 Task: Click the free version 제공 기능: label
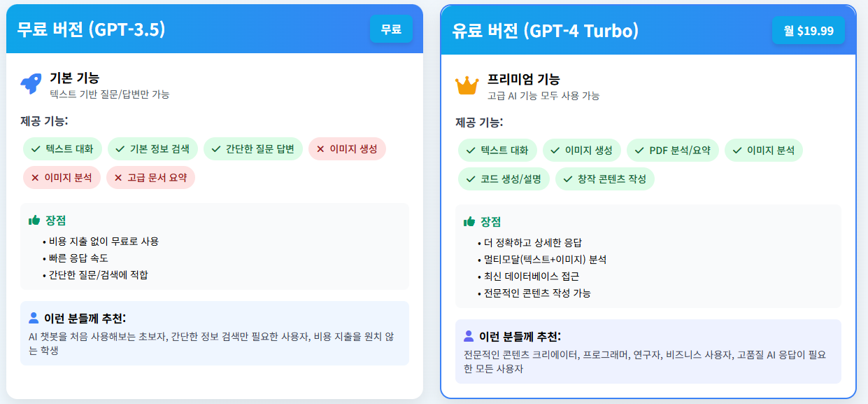[44, 121]
